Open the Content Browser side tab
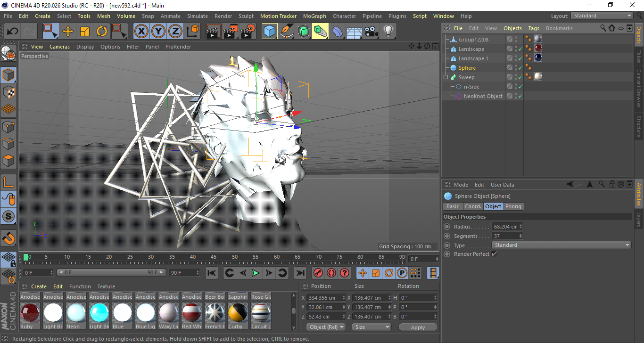 (x=639, y=88)
